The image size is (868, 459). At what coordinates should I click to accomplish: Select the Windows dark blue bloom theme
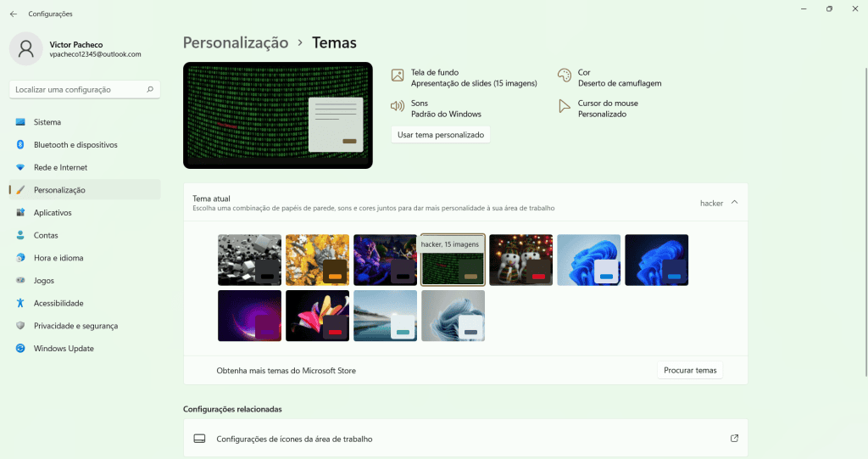[657, 260]
